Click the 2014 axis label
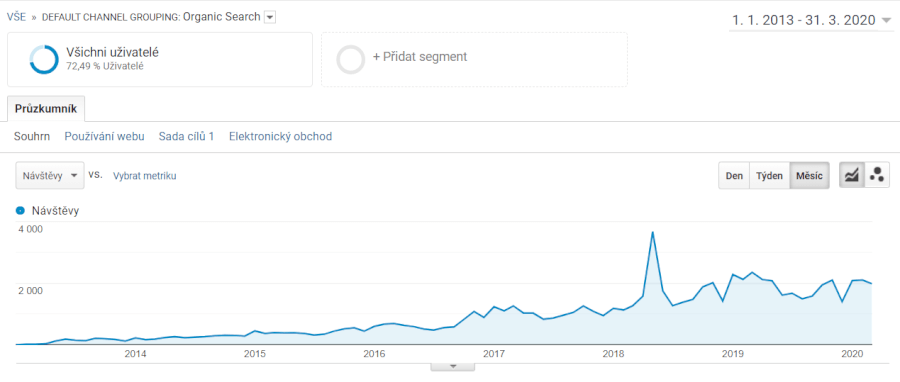Screen dimensions: 900x382 (x=135, y=353)
